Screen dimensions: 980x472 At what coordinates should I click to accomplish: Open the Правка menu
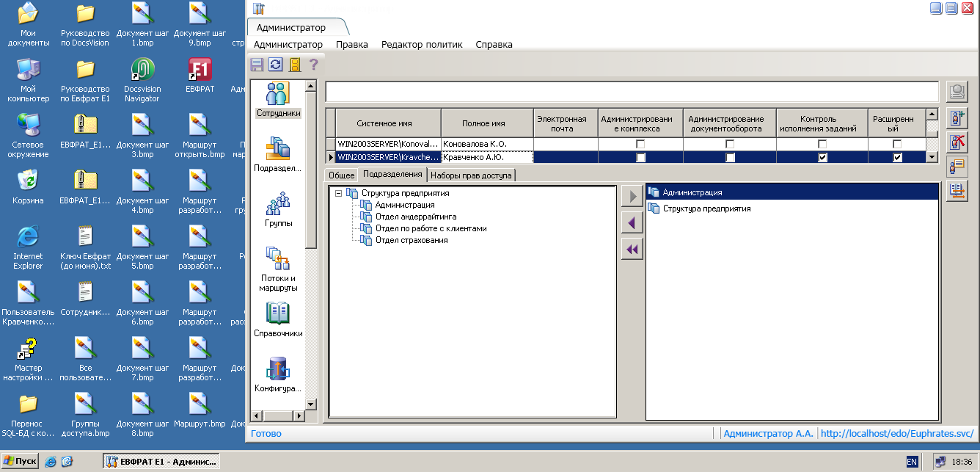coord(352,44)
